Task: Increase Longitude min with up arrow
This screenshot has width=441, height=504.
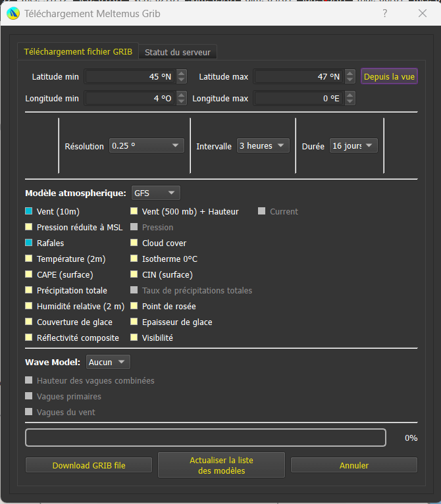Action: click(x=182, y=95)
